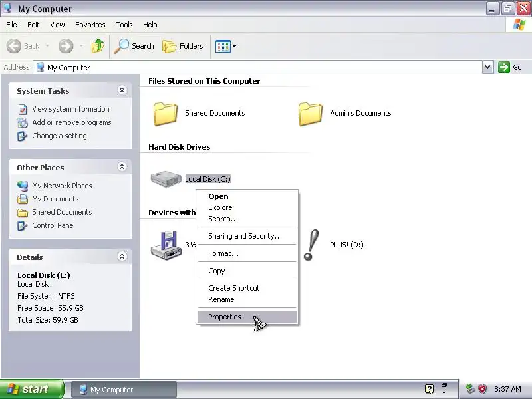Click the Back navigation arrow icon
The width and height of the screenshot is (532, 399).
14,46
